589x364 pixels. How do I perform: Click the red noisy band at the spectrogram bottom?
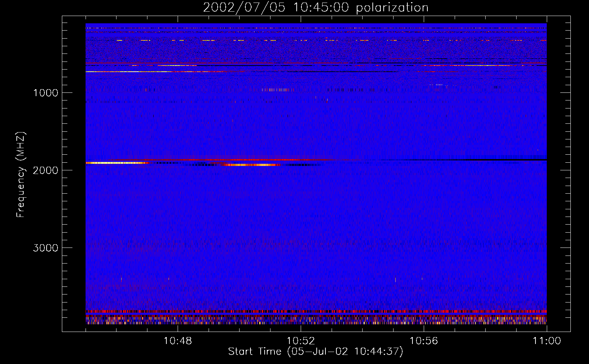[316, 312]
